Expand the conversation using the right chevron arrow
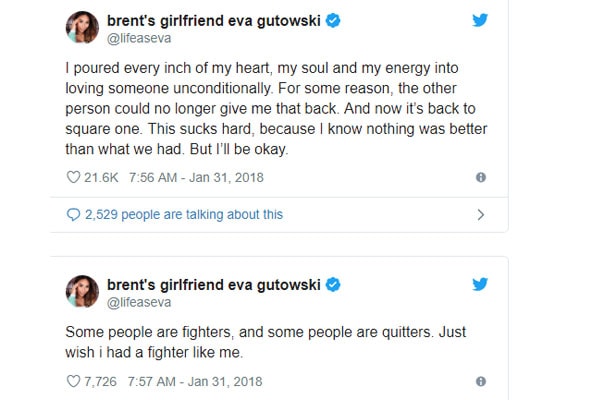 pos(480,214)
